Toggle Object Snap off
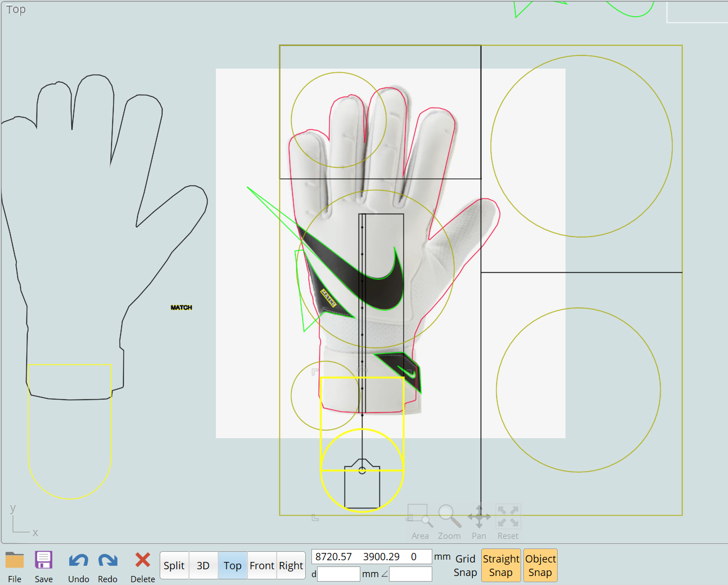The image size is (728, 585). coord(540,565)
